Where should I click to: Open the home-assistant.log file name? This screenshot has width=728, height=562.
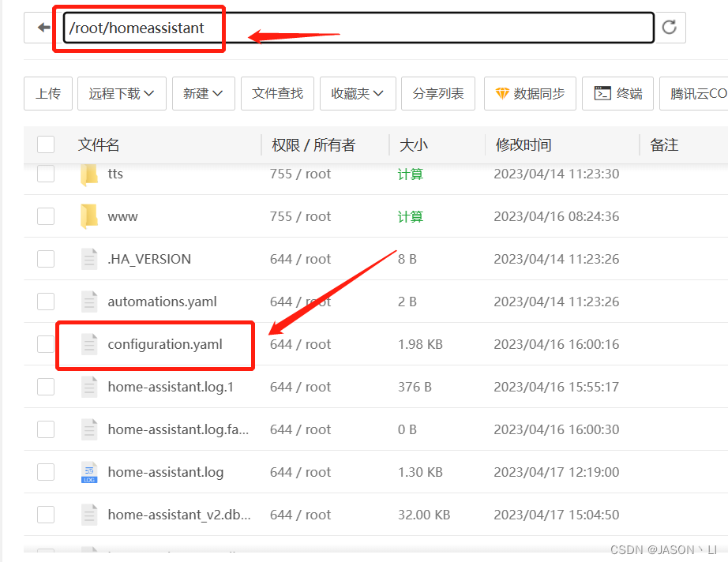click(x=165, y=472)
